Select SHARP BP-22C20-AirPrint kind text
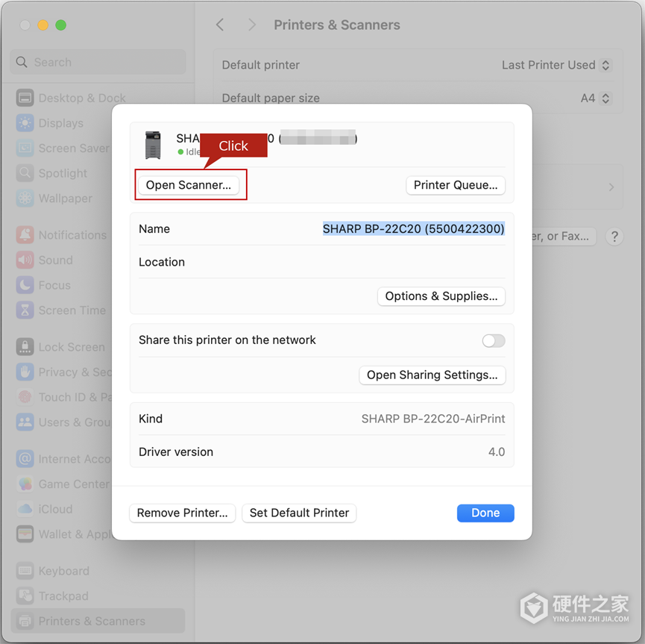 pyautogui.click(x=432, y=419)
